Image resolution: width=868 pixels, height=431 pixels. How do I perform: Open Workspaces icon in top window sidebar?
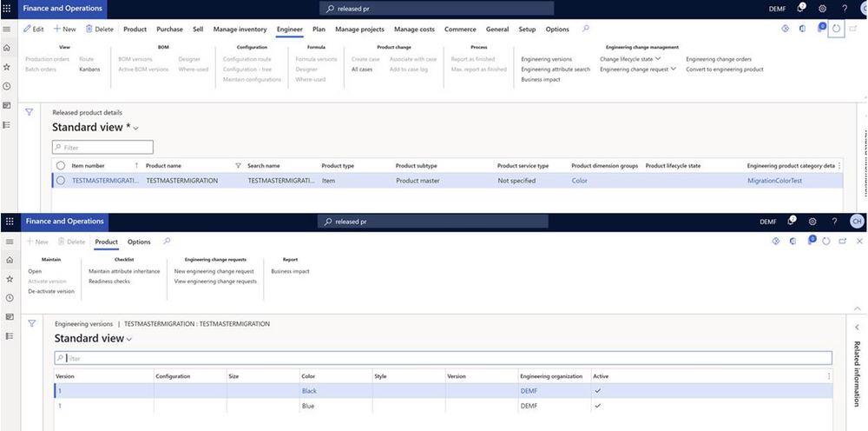[x=7, y=105]
